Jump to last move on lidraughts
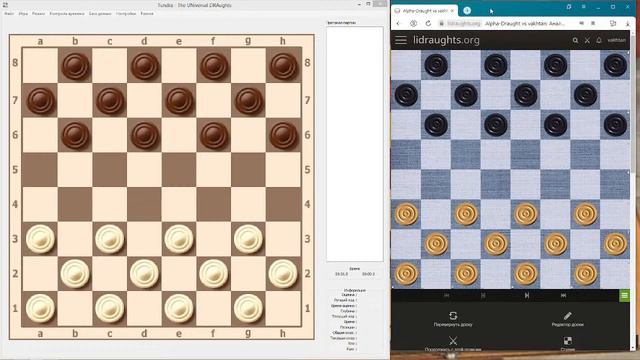This screenshot has height=360, width=640. pos(563,295)
